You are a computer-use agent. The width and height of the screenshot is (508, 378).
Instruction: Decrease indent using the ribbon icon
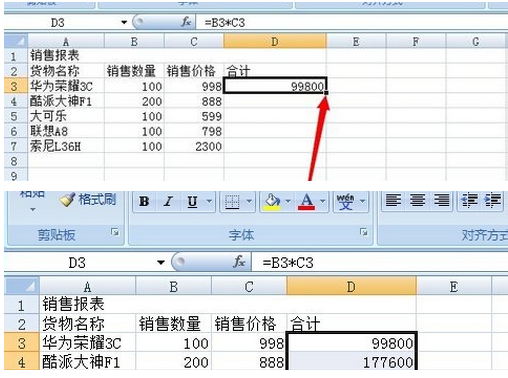coord(469,201)
